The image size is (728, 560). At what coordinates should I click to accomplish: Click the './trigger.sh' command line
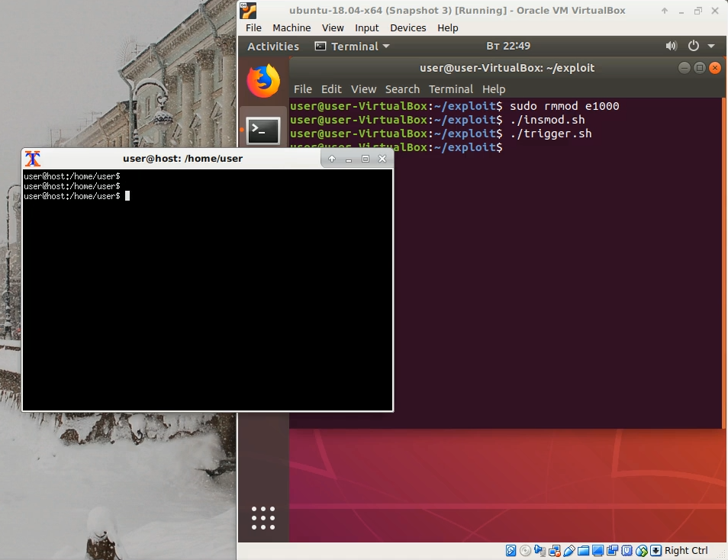coord(550,134)
